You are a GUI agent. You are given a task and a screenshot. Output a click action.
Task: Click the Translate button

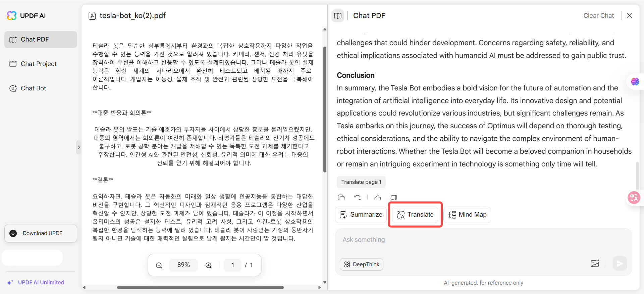click(x=415, y=215)
